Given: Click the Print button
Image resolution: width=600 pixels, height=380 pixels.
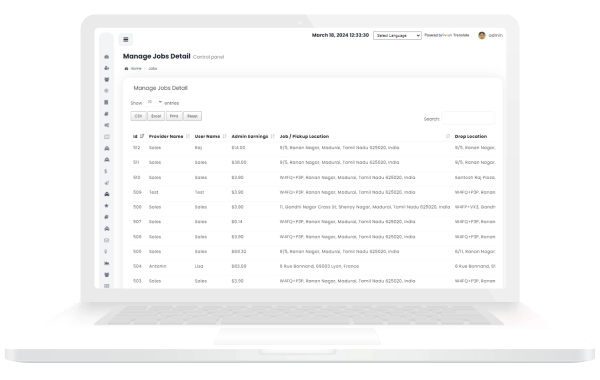Looking at the screenshot, I should (x=174, y=116).
